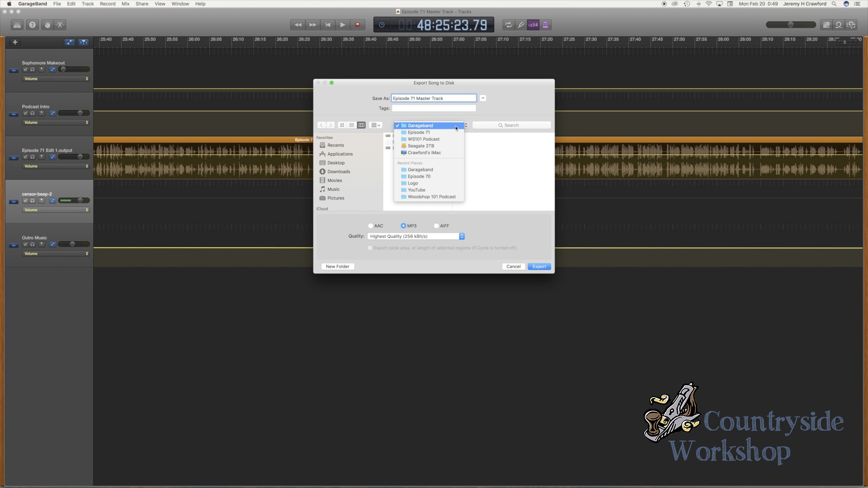Choose WS101 Podcast in location popup
This screenshot has width=868, height=488.
click(x=429, y=139)
